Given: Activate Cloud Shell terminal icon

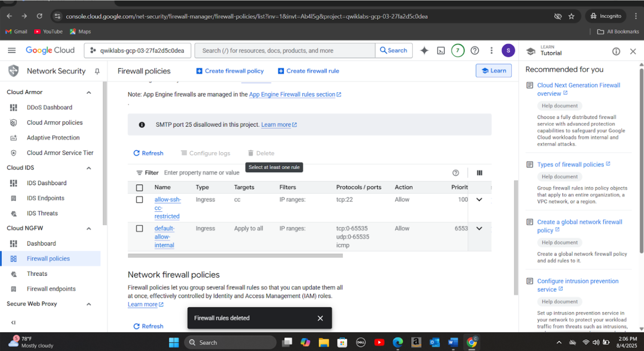Looking at the screenshot, I should [441, 51].
